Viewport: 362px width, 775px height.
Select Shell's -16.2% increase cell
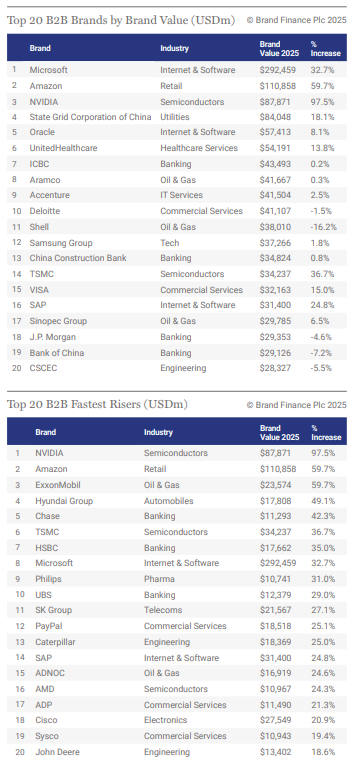323,227
